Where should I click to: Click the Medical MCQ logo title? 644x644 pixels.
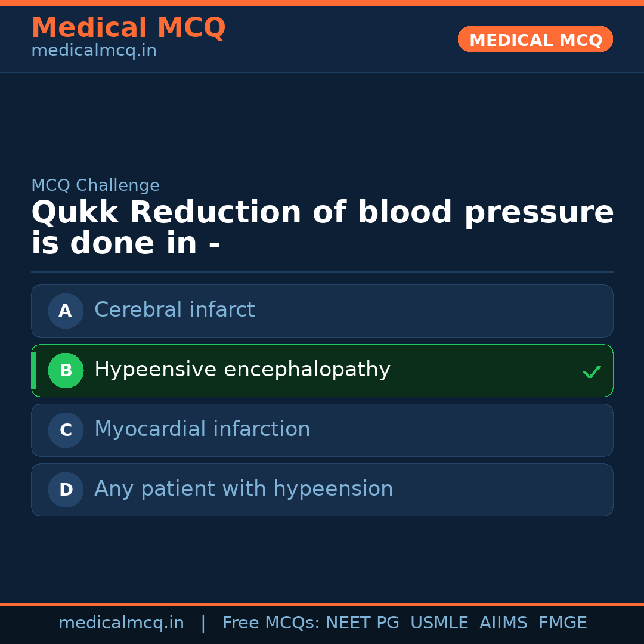(x=128, y=28)
